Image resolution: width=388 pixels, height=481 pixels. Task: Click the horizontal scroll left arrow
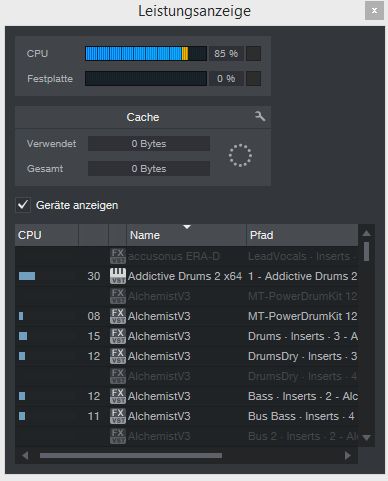(25, 455)
